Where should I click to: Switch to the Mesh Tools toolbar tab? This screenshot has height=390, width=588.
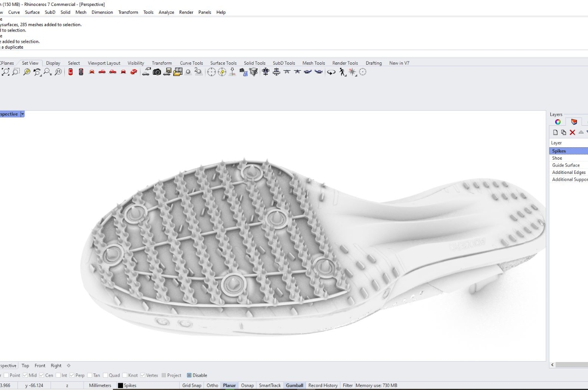[313, 63]
